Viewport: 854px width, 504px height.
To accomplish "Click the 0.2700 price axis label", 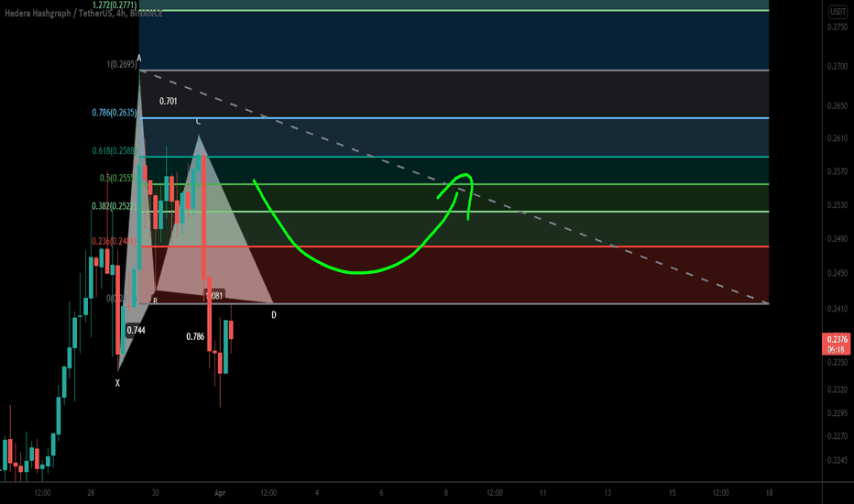I will (838, 67).
